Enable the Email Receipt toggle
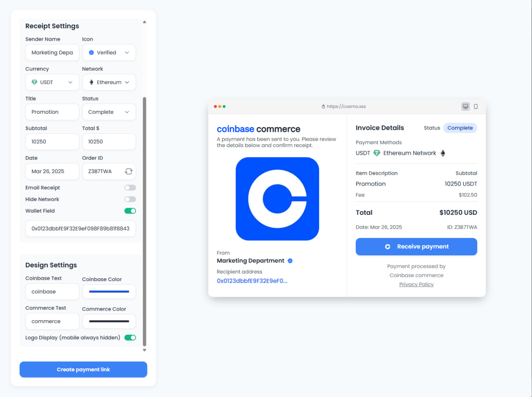The image size is (532, 397). (x=130, y=188)
